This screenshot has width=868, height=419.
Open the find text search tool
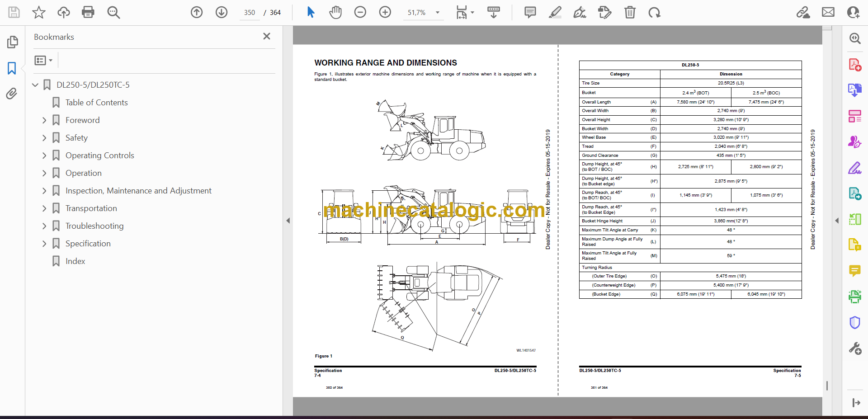(x=113, y=12)
